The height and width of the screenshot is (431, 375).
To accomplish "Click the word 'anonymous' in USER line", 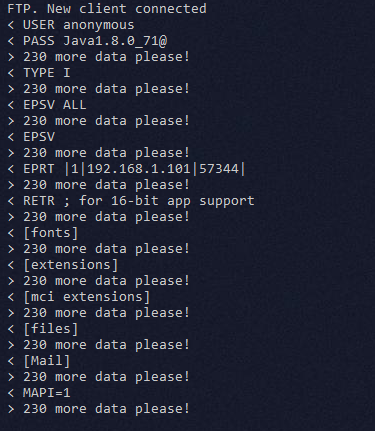I will [x=99, y=25].
